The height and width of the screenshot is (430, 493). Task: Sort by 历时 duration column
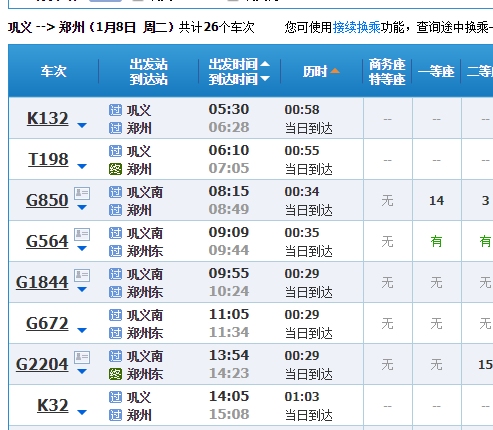coord(321,71)
